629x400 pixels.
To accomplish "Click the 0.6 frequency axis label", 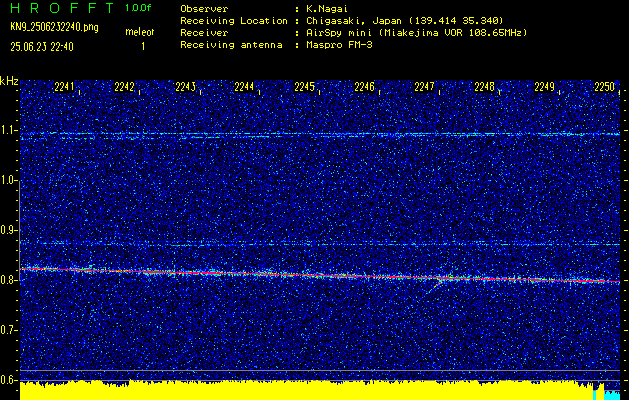I will (x=7, y=380).
